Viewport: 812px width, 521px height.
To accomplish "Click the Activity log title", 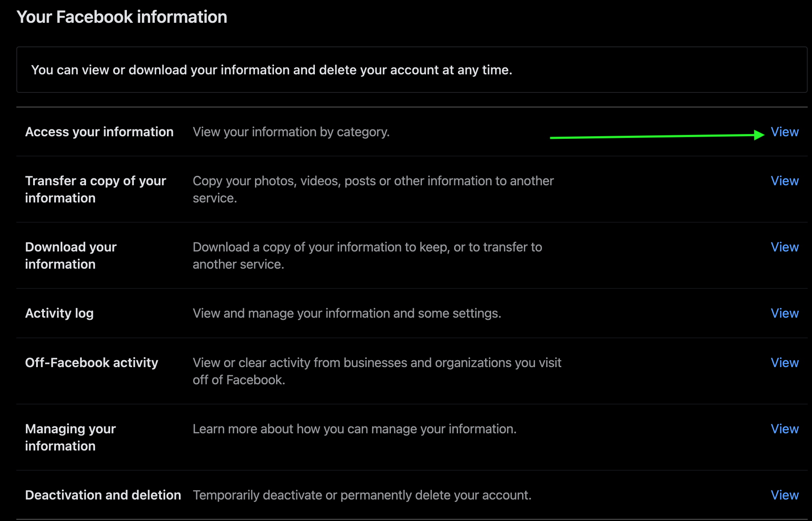I will 59,313.
